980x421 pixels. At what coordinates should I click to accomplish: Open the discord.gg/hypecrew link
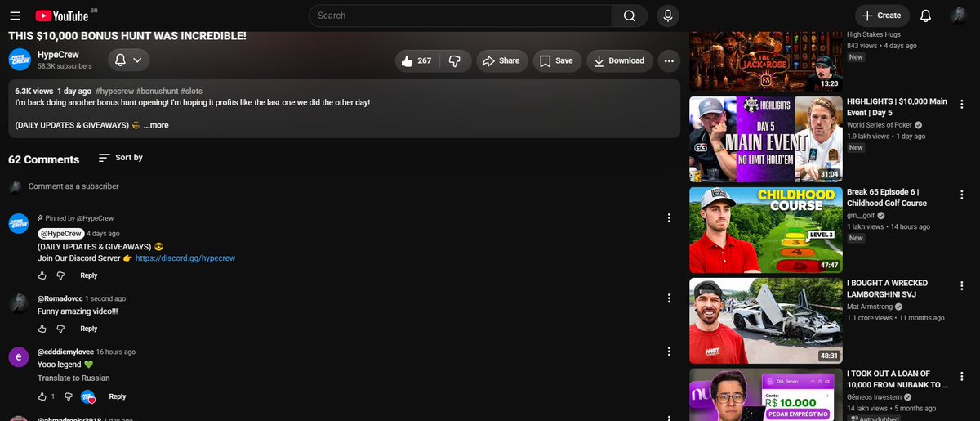[185, 258]
